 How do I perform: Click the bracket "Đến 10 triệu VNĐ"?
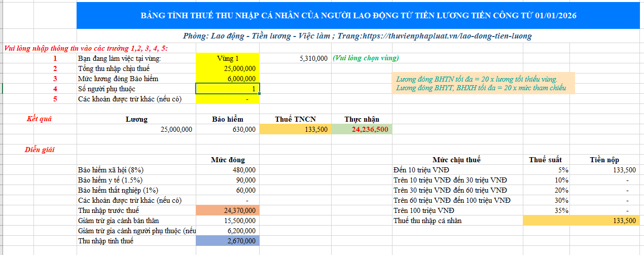[x=421, y=170]
